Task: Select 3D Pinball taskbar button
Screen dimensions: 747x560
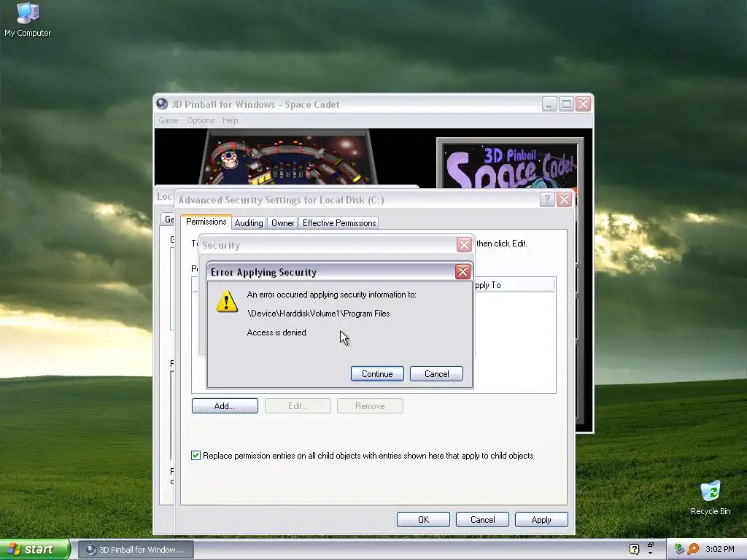Action: point(136,550)
